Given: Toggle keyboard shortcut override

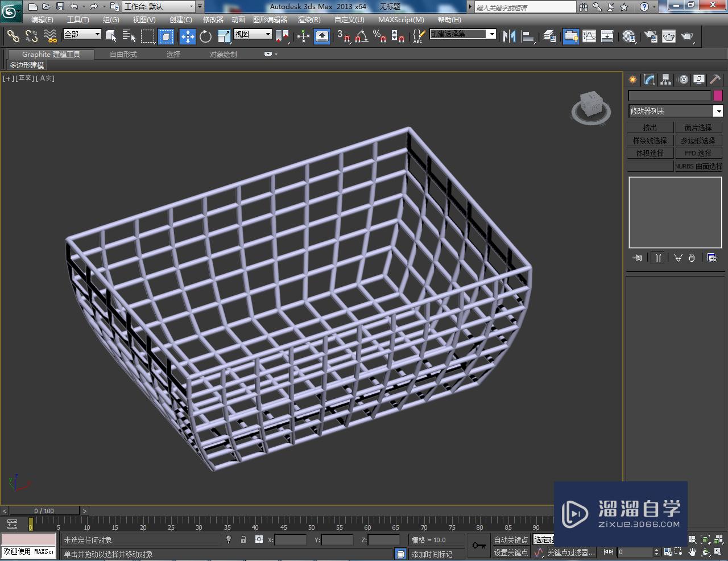Looking at the screenshot, I should pos(322,36).
